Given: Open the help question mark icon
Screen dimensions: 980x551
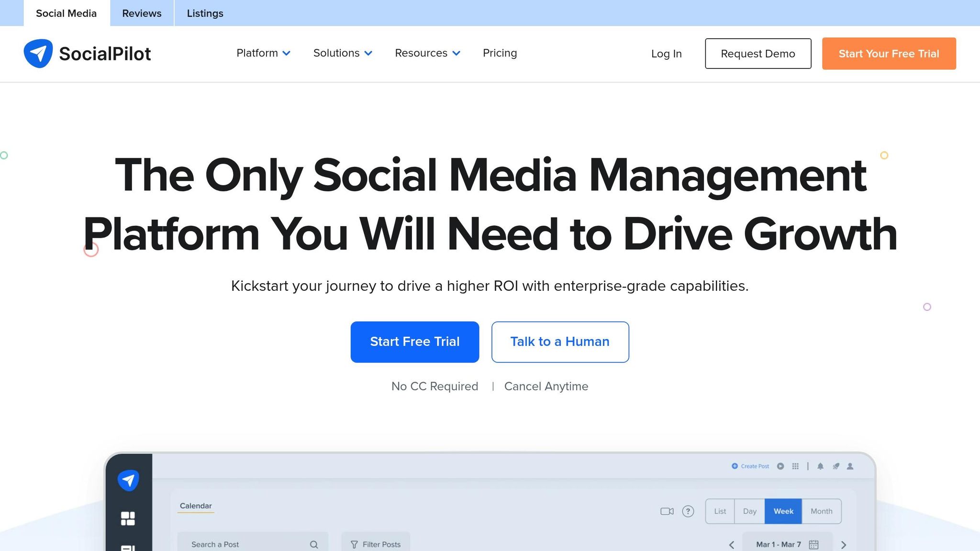Looking at the screenshot, I should point(688,511).
